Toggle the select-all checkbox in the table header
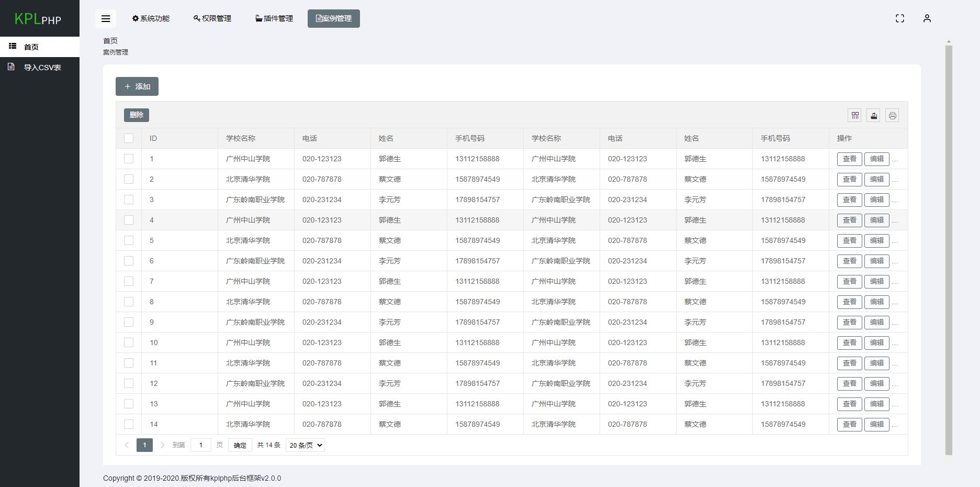Screen dimensions: 980x487 click(129, 138)
